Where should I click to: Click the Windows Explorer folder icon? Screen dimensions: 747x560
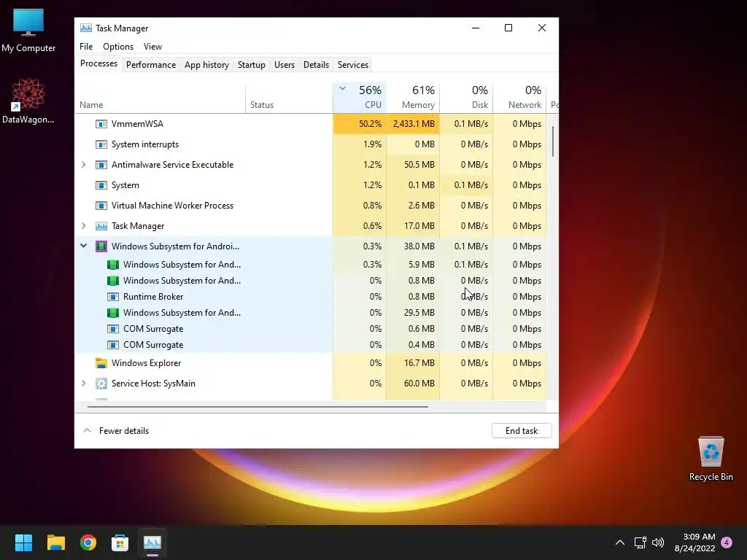(101, 363)
